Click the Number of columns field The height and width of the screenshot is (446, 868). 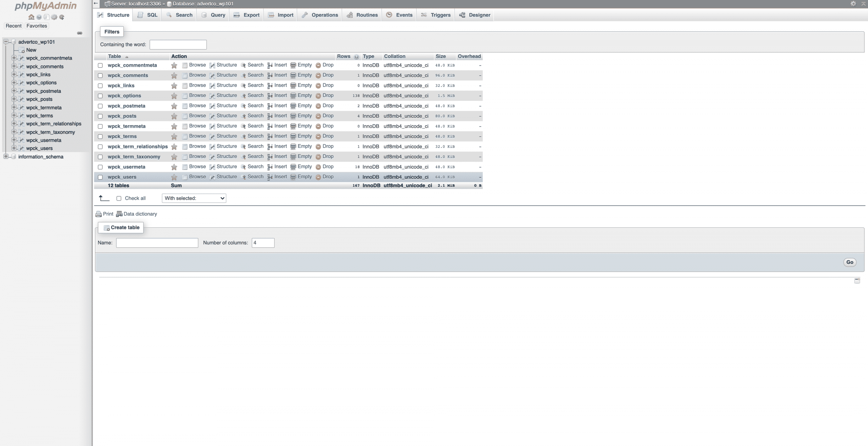263,243
